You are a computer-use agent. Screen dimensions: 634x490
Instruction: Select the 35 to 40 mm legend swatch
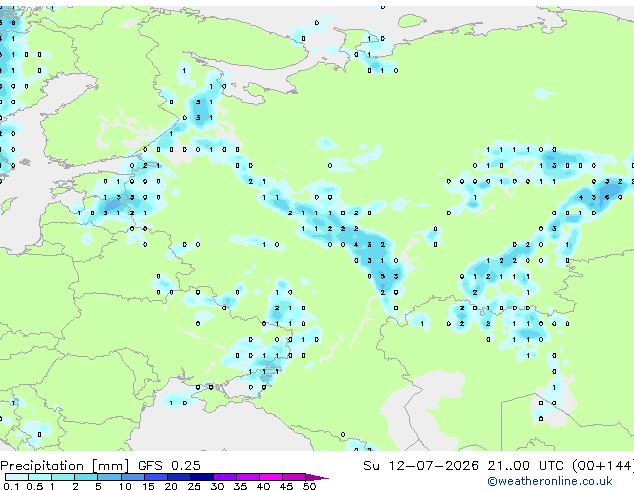click(247, 477)
